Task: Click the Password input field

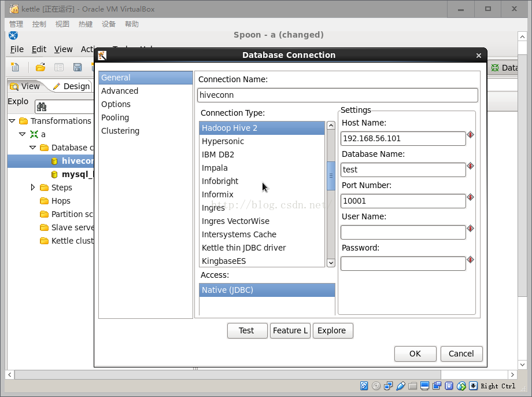Action: [403, 263]
